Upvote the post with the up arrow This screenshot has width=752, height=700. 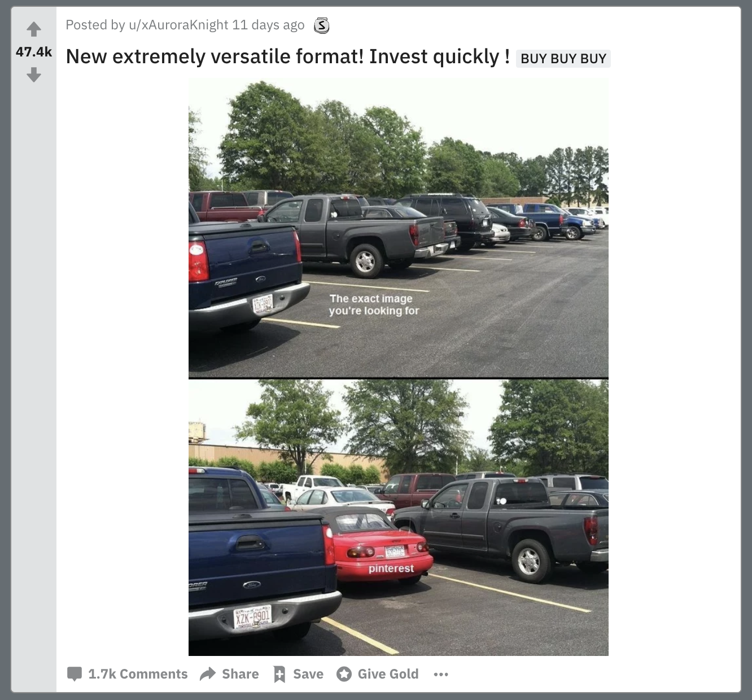point(34,28)
